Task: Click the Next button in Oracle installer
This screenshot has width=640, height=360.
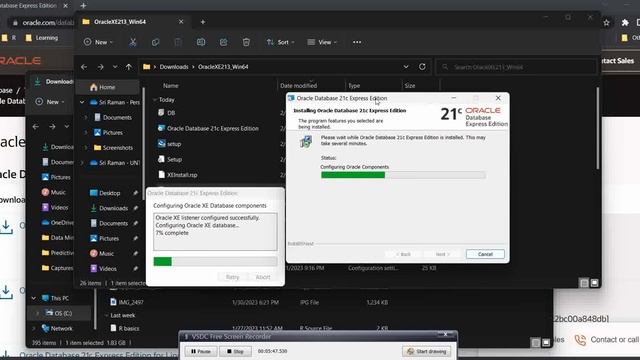Action: [442, 254]
